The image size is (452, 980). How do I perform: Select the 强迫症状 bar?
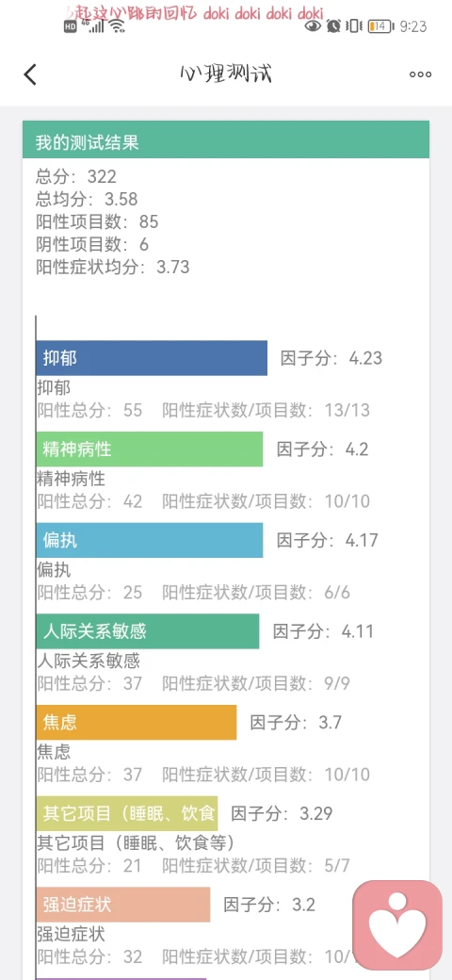tap(123, 905)
